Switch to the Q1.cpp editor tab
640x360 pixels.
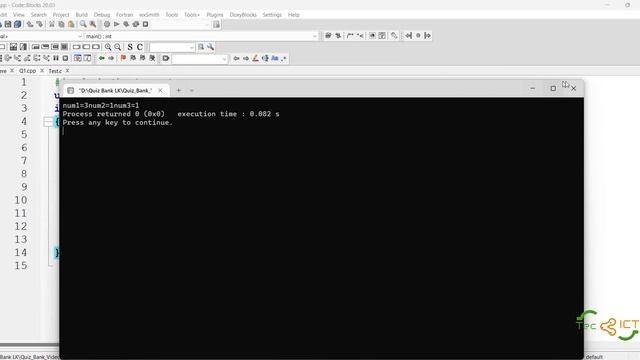pyautogui.click(x=27, y=71)
